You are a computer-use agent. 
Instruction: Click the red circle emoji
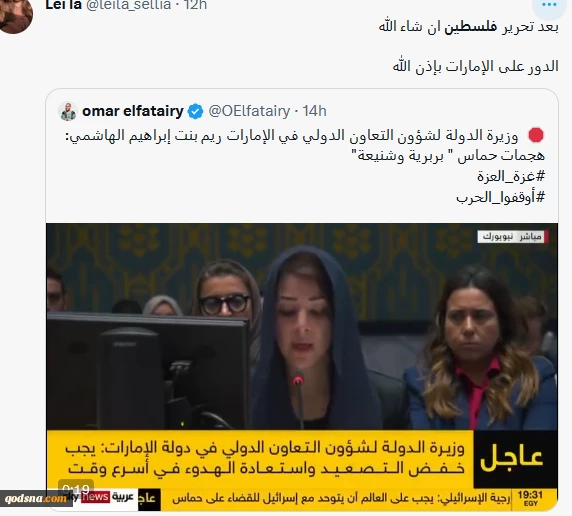pyautogui.click(x=536, y=135)
